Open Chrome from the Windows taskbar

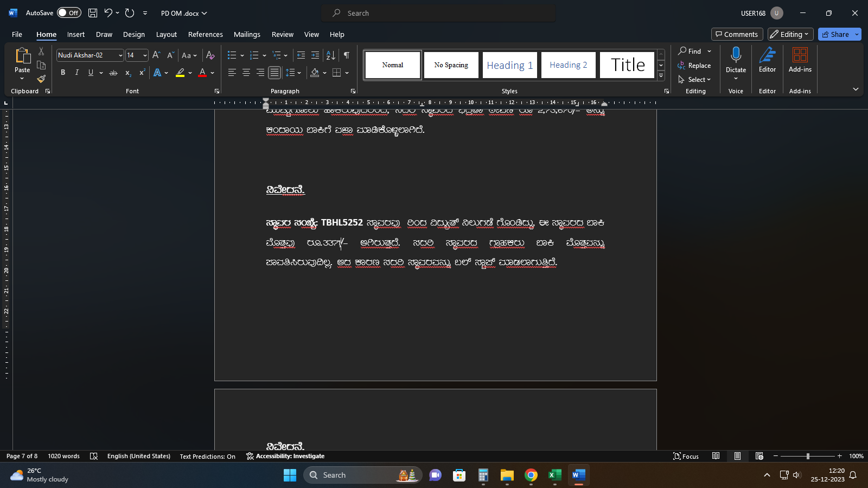(x=531, y=475)
